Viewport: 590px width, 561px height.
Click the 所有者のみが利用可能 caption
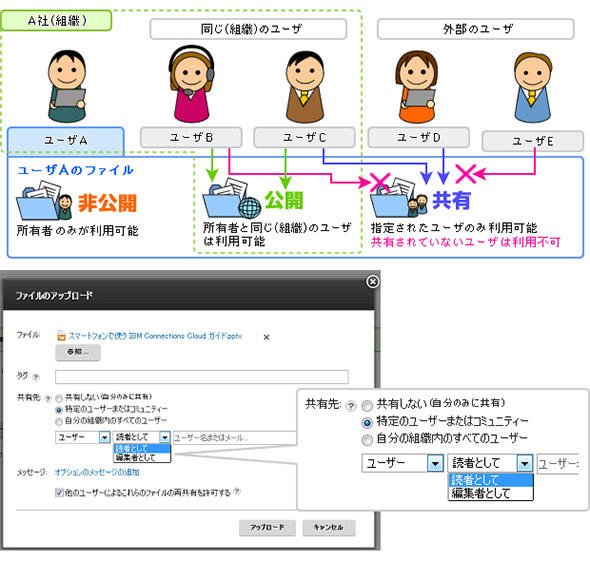click(x=78, y=231)
